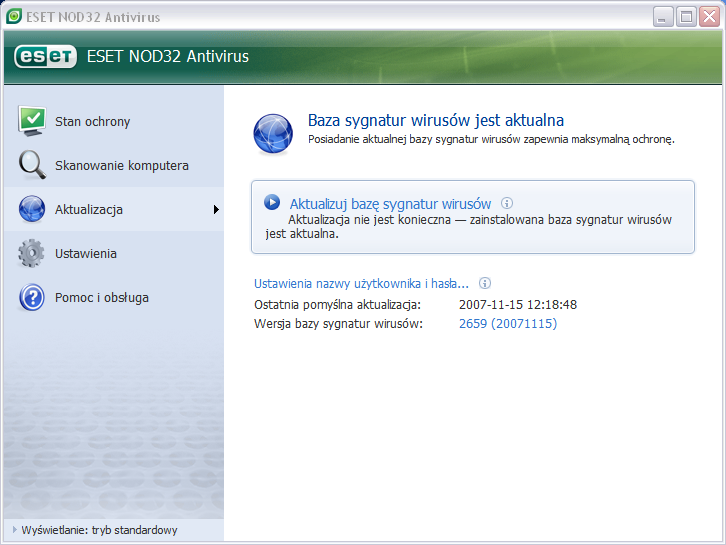Maximize the ESET NOD32 window

pos(686,17)
